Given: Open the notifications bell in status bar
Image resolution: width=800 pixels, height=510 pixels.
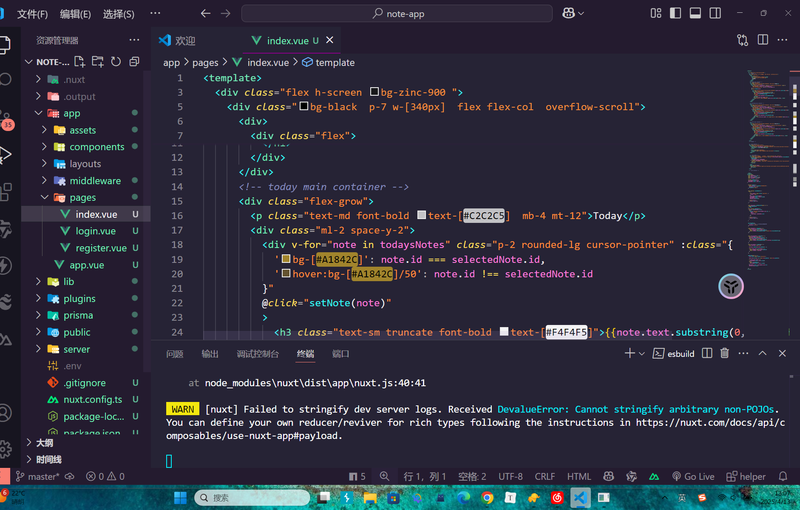Looking at the screenshot, I should [783, 476].
